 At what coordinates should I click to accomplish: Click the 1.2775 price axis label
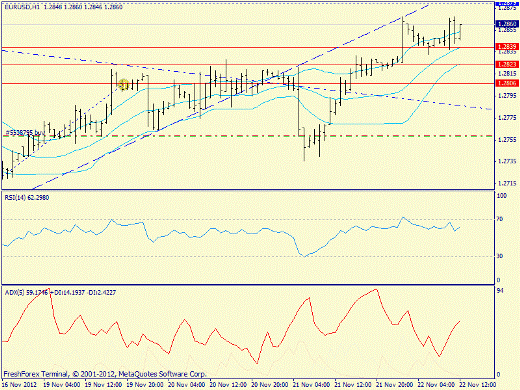tap(507, 118)
